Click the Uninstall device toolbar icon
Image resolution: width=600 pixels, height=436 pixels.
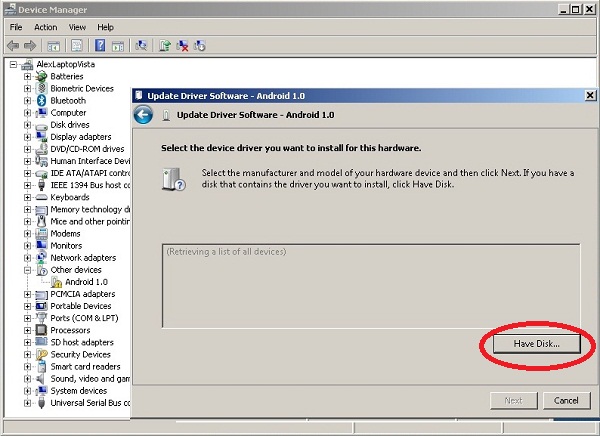(x=183, y=46)
